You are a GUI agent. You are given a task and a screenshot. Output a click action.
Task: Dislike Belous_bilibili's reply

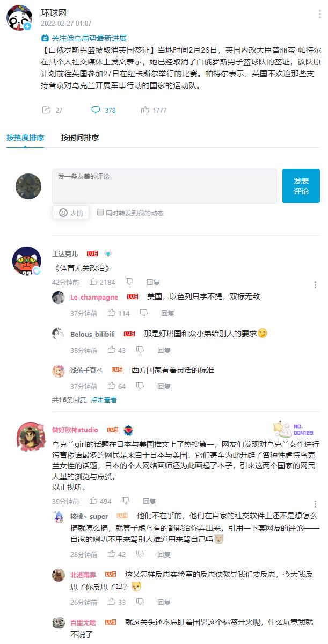141,350
